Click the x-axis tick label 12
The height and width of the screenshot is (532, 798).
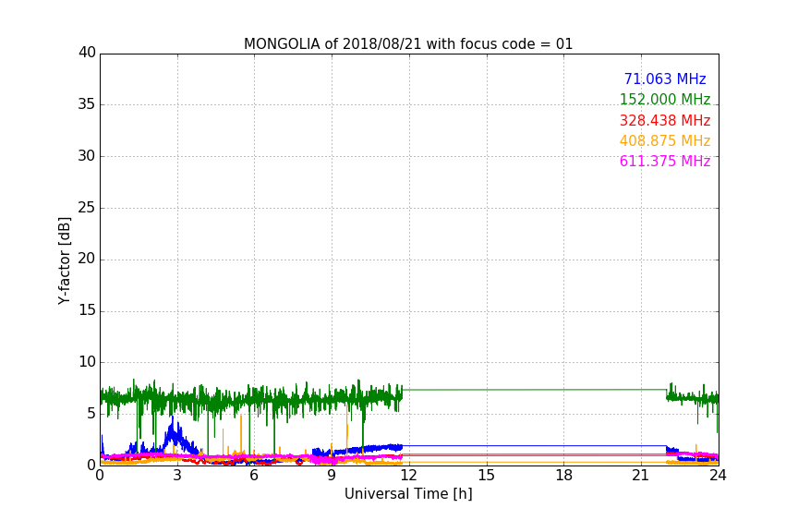pos(408,476)
